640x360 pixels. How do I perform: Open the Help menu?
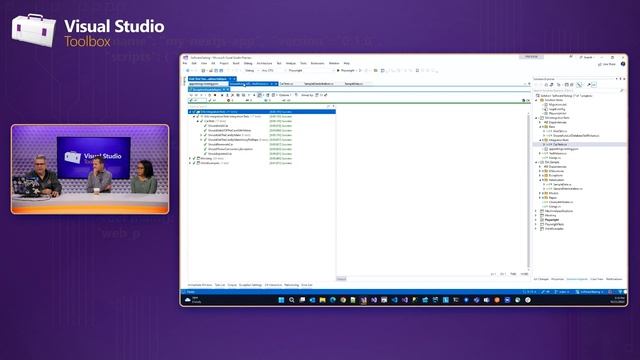pyautogui.click(x=347, y=63)
